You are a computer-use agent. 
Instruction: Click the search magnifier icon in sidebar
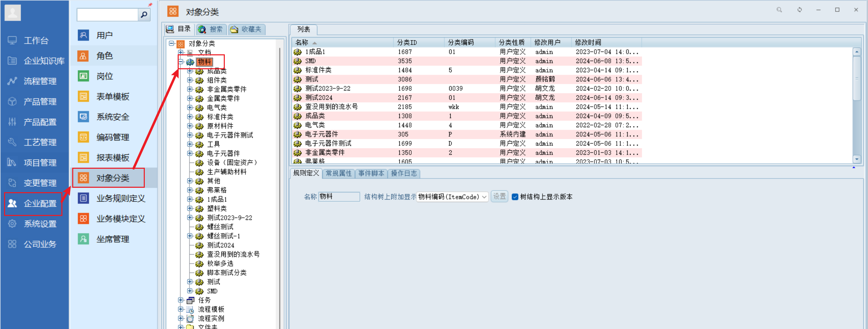point(144,15)
